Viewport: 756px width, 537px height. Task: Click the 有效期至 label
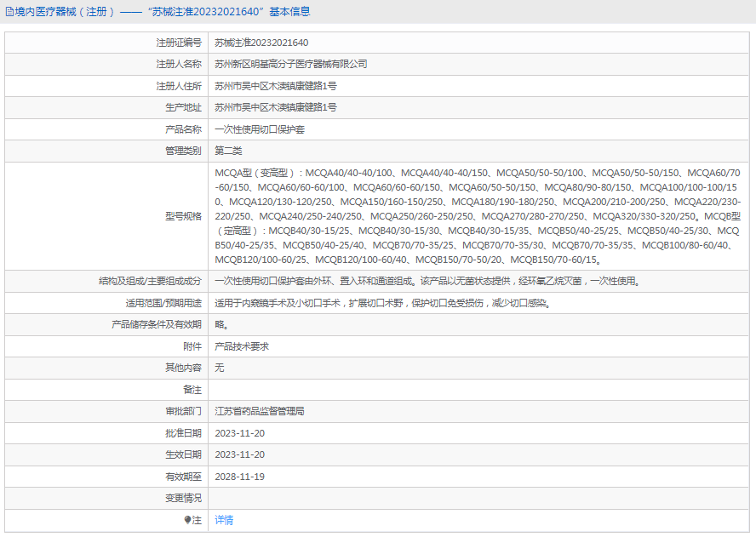pyautogui.click(x=183, y=477)
